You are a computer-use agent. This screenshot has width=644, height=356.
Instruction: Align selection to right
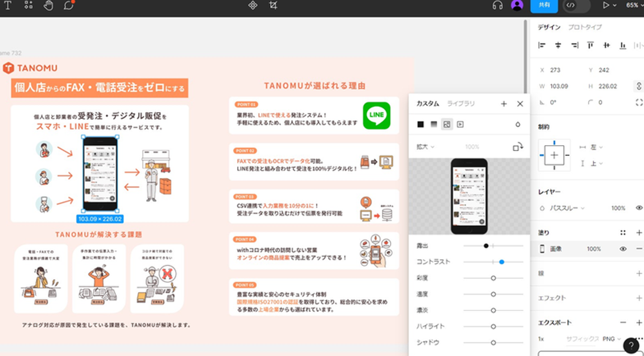pos(575,45)
